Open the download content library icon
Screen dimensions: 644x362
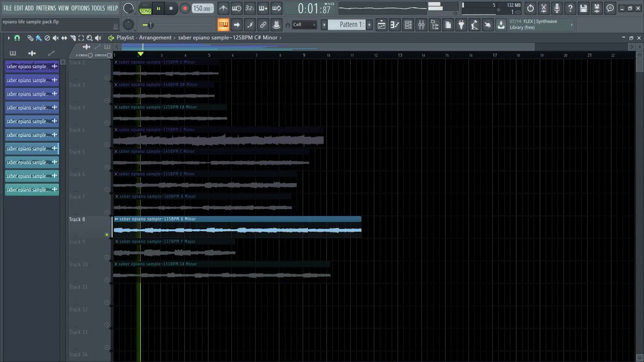[501, 25]
